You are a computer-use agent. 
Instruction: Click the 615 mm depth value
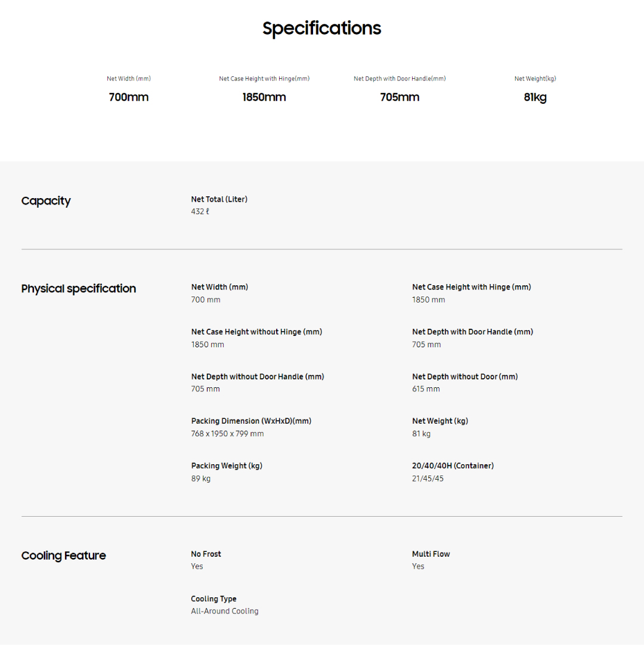(426, 389)
